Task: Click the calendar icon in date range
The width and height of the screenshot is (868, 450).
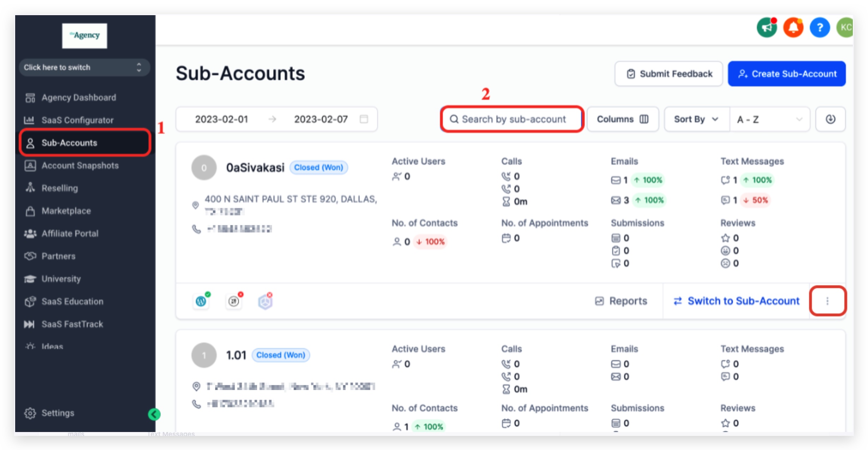Action: click(364, 119)
